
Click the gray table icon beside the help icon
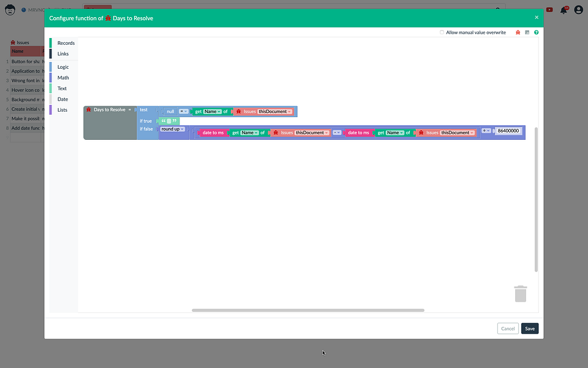pyautogui.click(x=527, y=33)
